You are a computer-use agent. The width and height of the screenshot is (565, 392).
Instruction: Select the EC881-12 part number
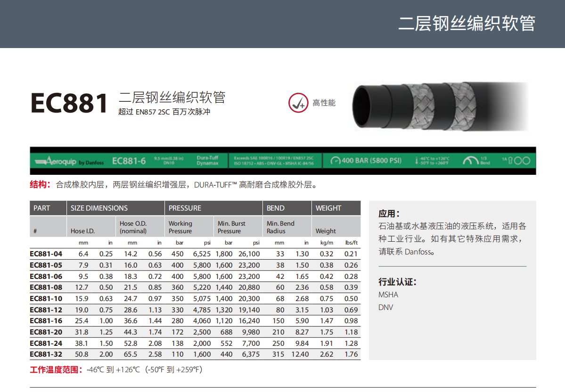point(46,310)
